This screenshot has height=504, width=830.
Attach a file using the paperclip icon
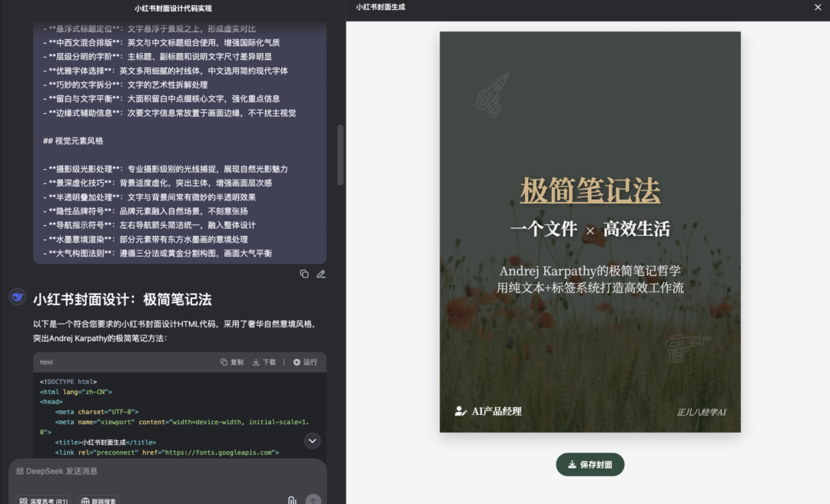click(292, 501)
